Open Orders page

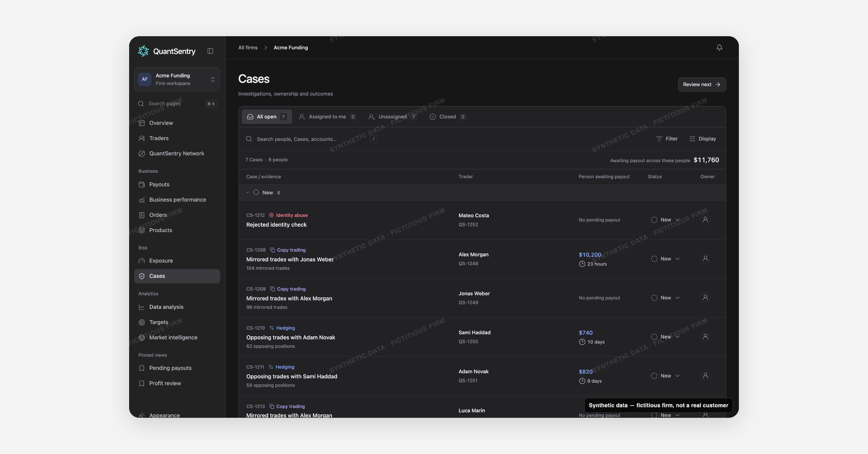177,215
